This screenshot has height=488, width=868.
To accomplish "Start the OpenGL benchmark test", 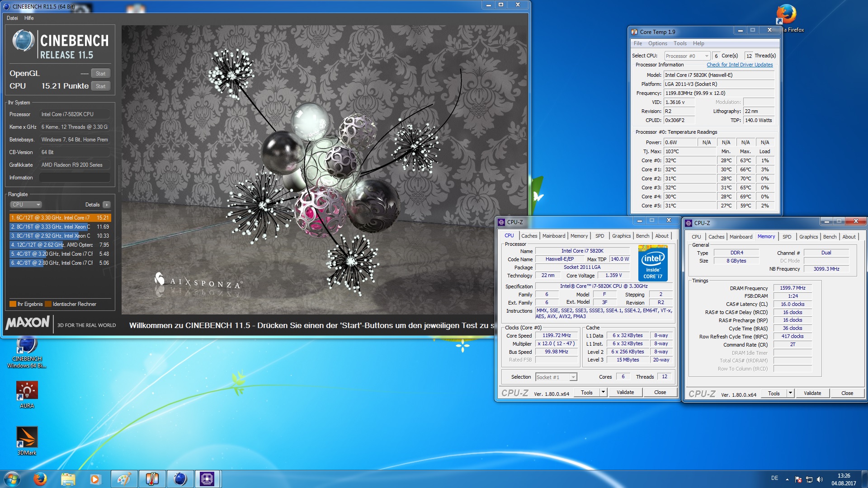I will [x=100, y=74].
